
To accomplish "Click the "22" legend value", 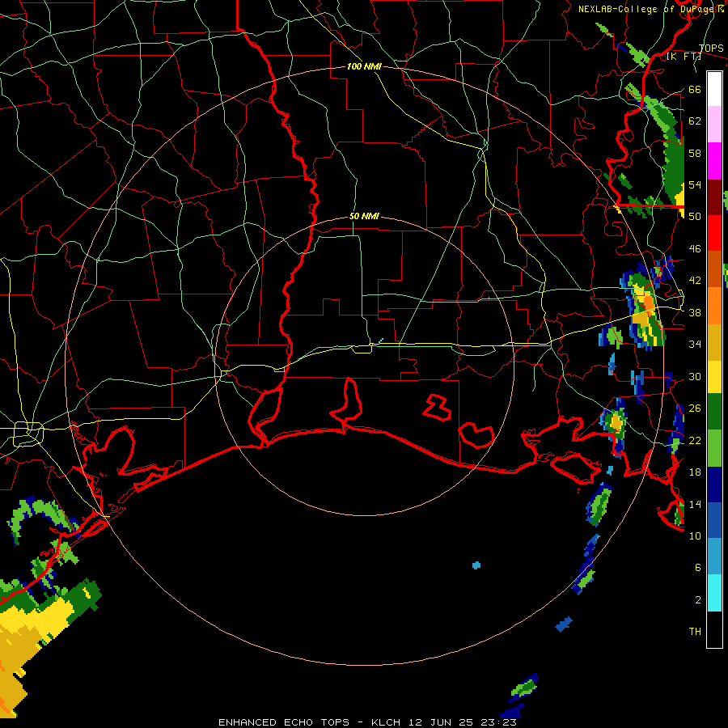I will click(695, 440).
